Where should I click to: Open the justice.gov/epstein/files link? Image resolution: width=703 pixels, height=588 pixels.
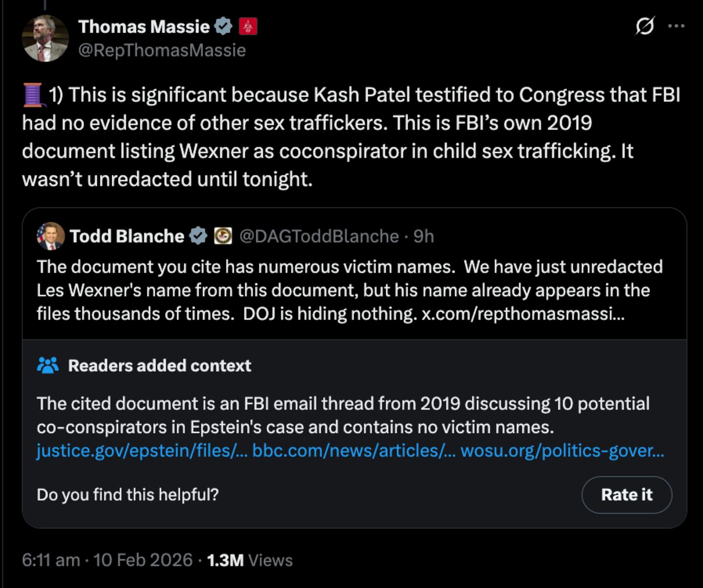pos(142,450)
